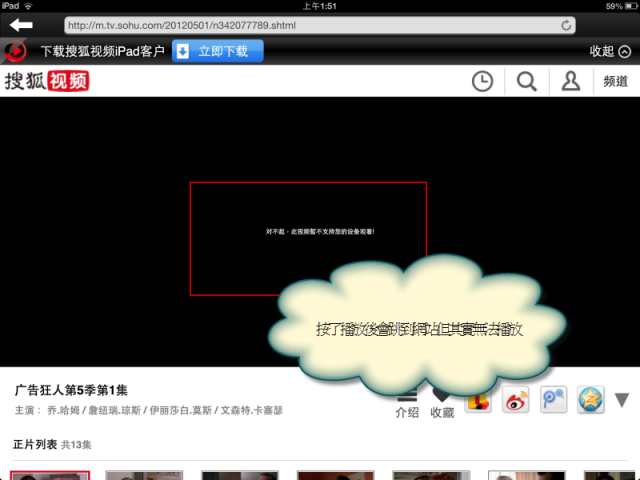Click battery indicator in status bar
The width and height of the screenshot is (640, 480).
click(x=631, y=6)
